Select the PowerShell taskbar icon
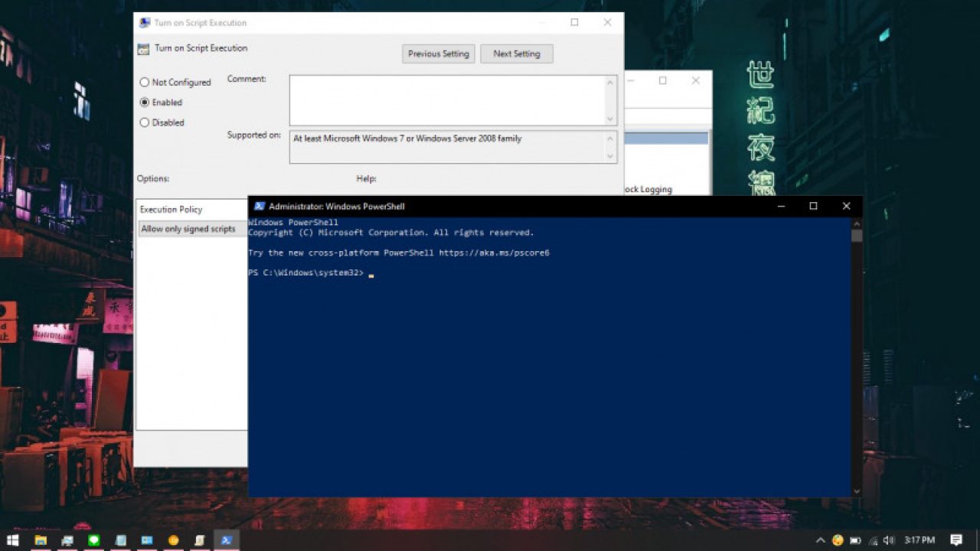 (226, 540)
